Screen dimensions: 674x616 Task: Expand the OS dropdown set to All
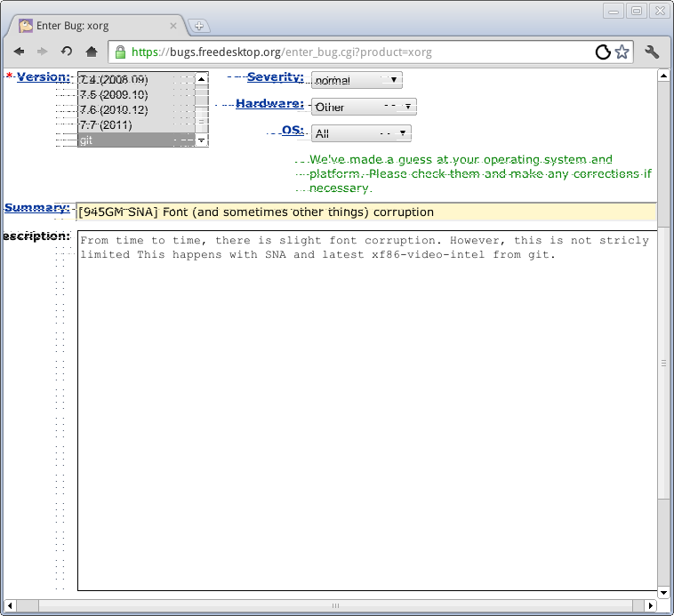[x=361, y=133]
